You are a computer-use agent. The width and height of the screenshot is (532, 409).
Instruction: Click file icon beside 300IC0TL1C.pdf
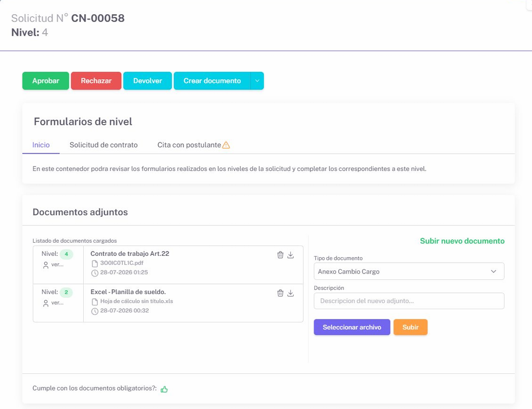(94, 264)
